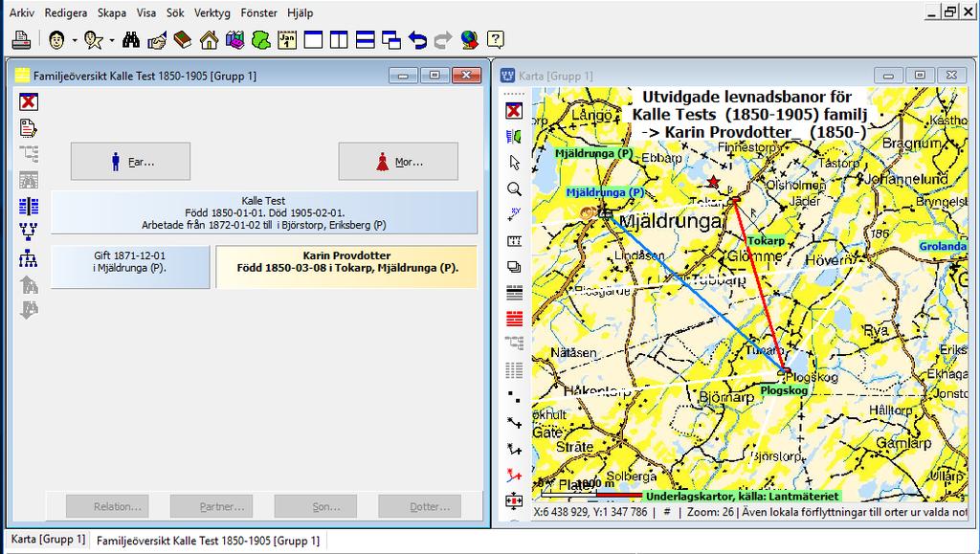Open dropdown arrow next to person-star icon

click(112, 40)
